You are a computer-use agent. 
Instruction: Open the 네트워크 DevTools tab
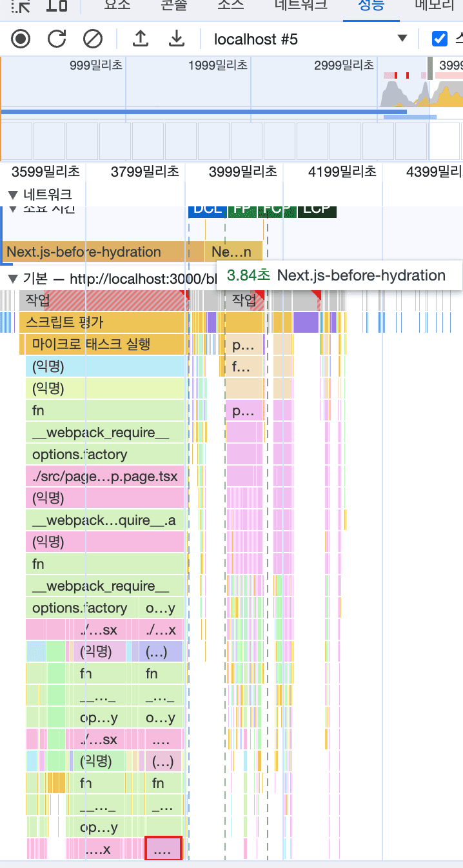click(300, 6)
